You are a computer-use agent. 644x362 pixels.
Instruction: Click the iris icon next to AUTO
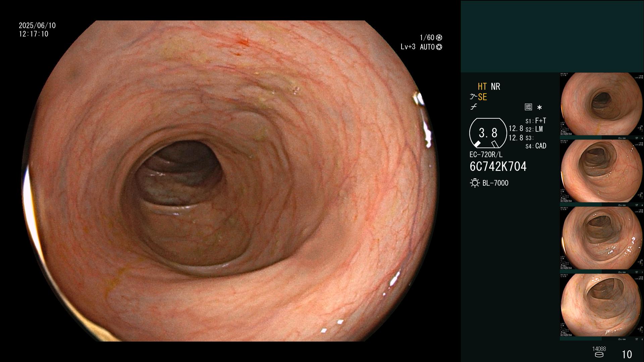click(439, 47)
